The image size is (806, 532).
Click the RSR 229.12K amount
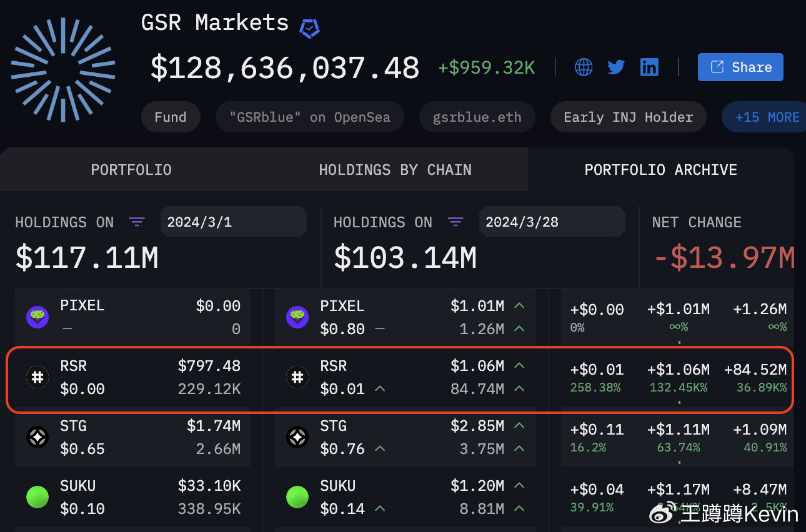pos(209,389)
